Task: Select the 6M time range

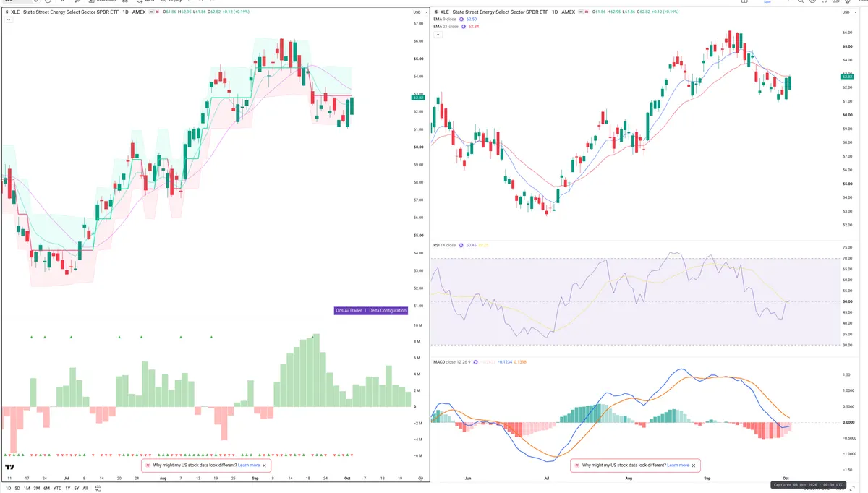Action: (46, 489)
